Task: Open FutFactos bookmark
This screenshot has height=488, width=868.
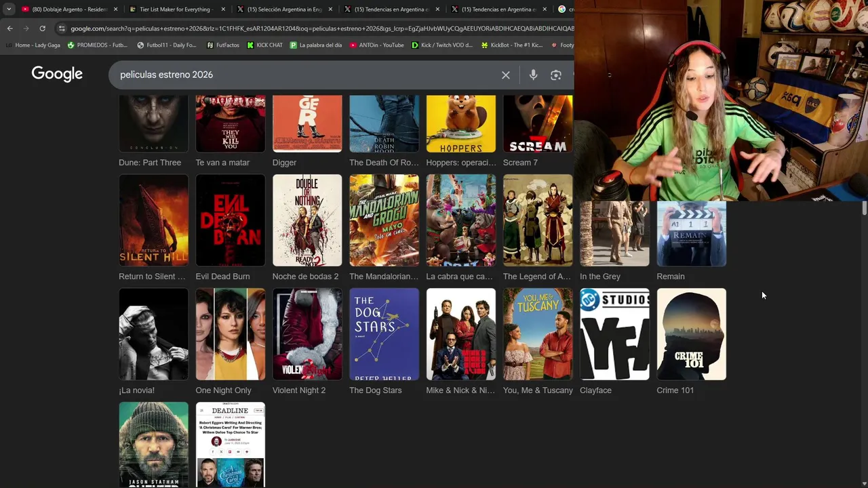Action: (x=222, y=45)
